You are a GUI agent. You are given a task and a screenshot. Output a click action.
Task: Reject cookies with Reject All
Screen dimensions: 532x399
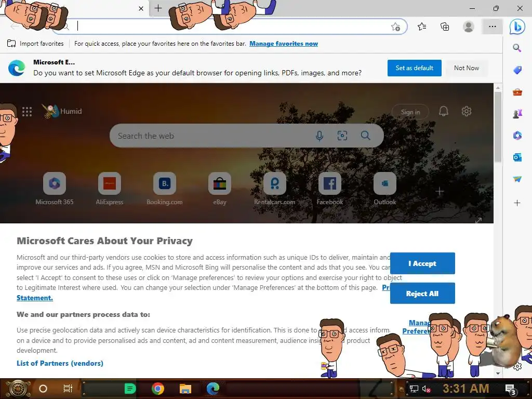[422, 294]
